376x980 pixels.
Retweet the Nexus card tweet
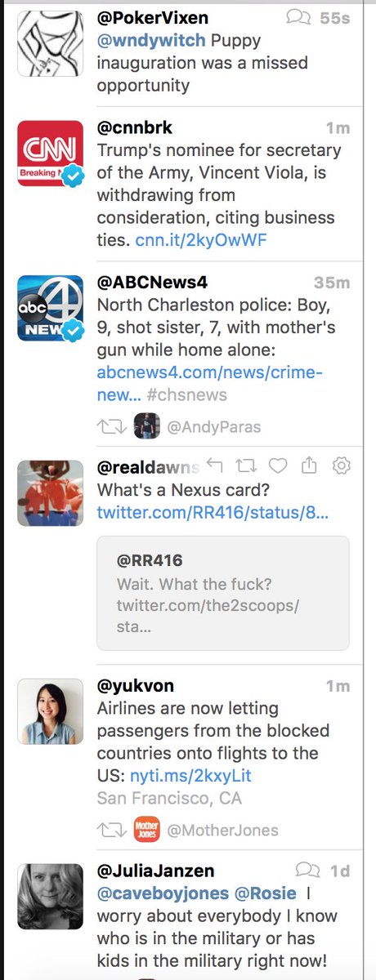[245, 466]
